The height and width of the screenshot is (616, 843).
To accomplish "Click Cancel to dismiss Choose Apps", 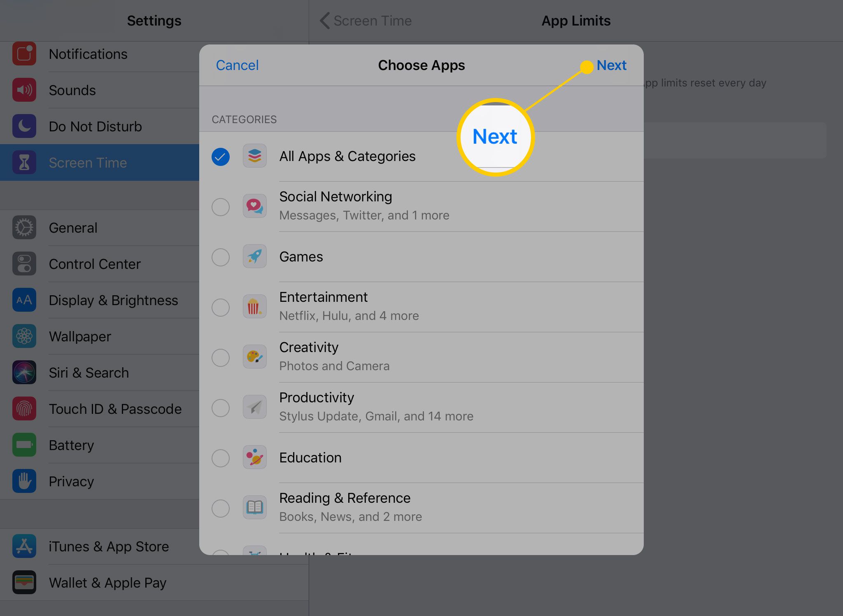I will point(237,65).
